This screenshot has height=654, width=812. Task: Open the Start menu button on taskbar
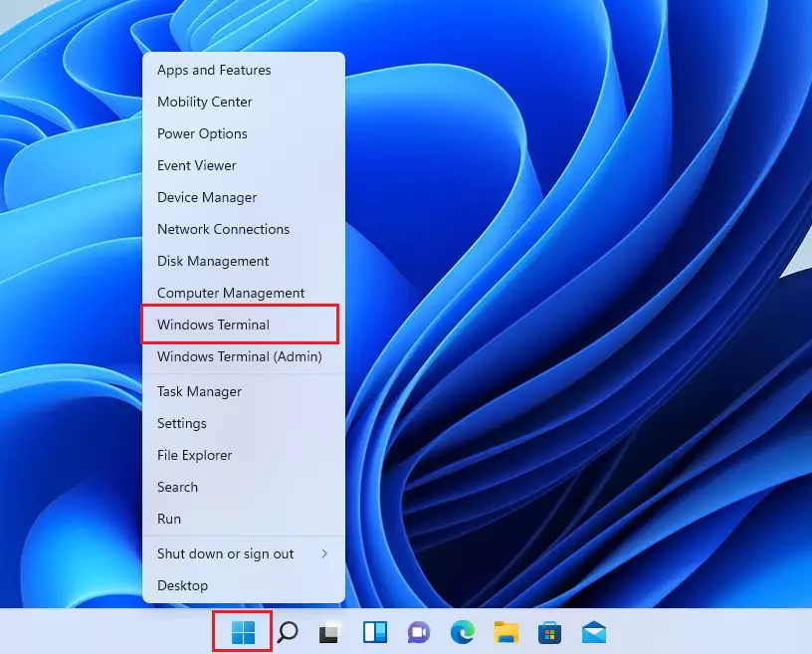[243, 632]
